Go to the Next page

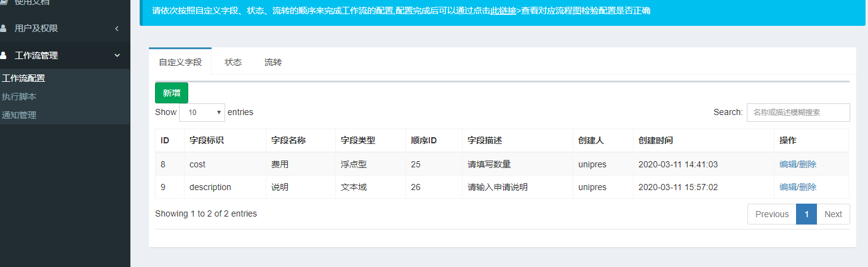coord(833,214)
